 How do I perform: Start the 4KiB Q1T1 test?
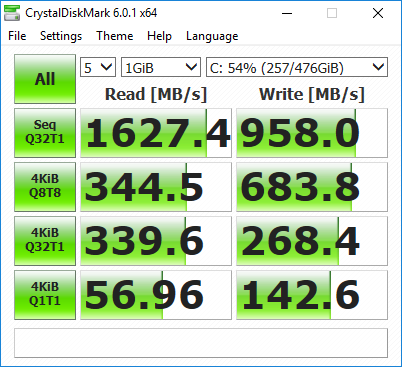click(x=45, y=295)
